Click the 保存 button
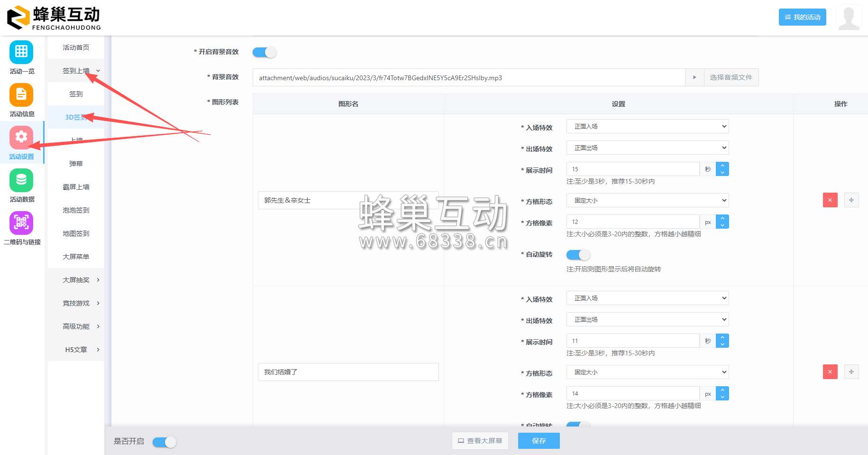 539,441
